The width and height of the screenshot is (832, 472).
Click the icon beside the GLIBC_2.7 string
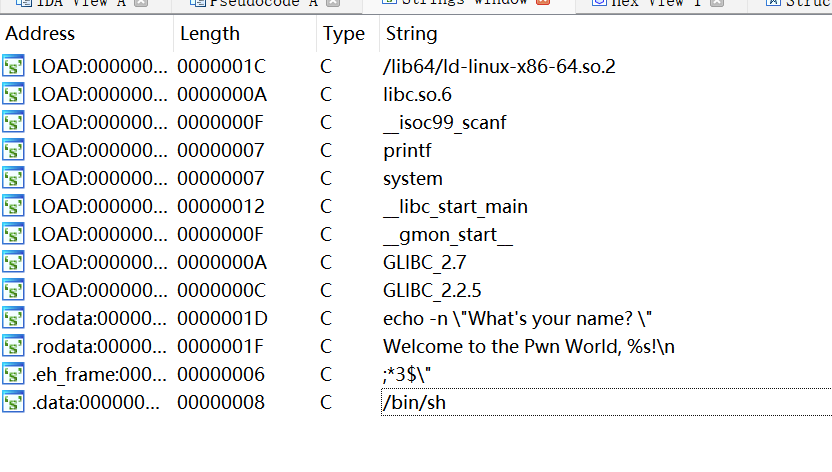(x=14, y=263)
